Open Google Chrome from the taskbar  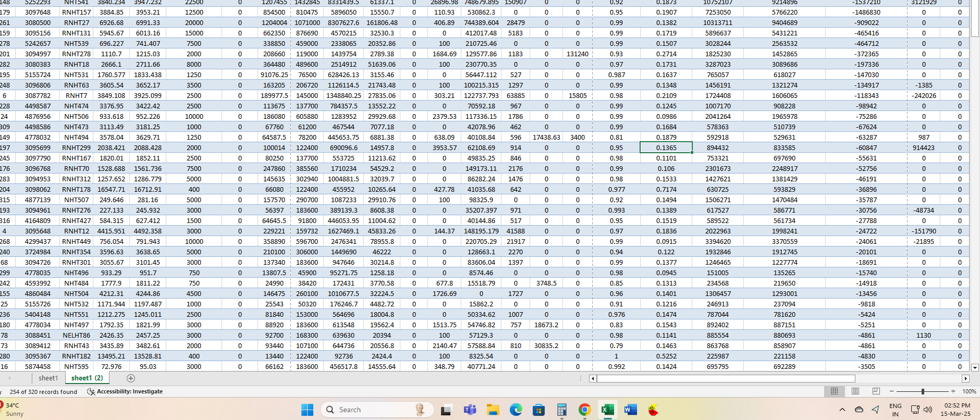pos(584,410)
